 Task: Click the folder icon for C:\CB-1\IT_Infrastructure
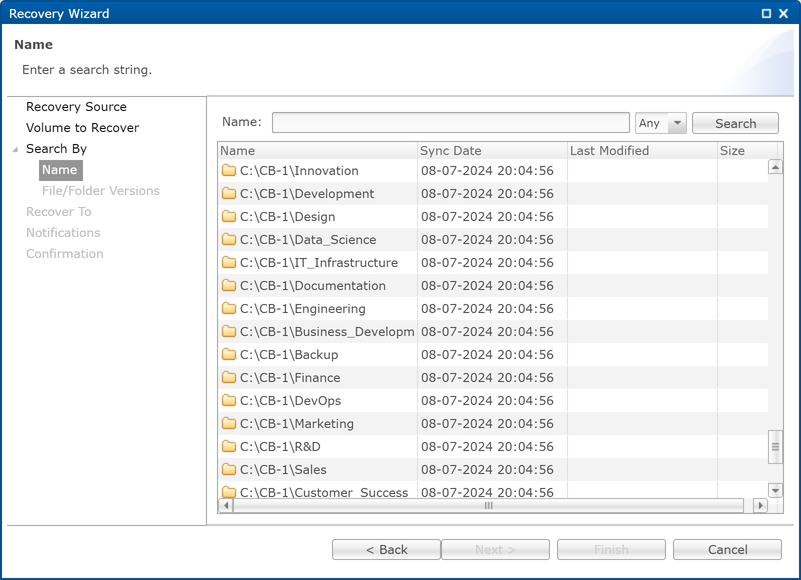point(229,262)
